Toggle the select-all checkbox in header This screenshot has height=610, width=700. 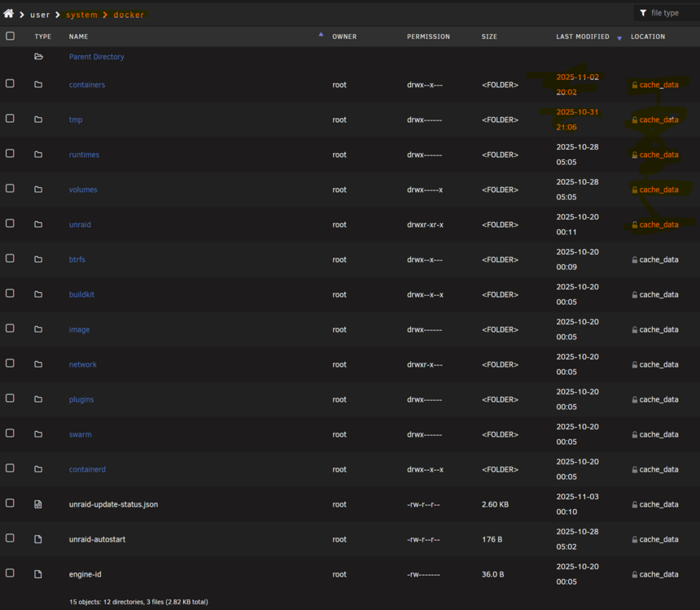[10, 36]
